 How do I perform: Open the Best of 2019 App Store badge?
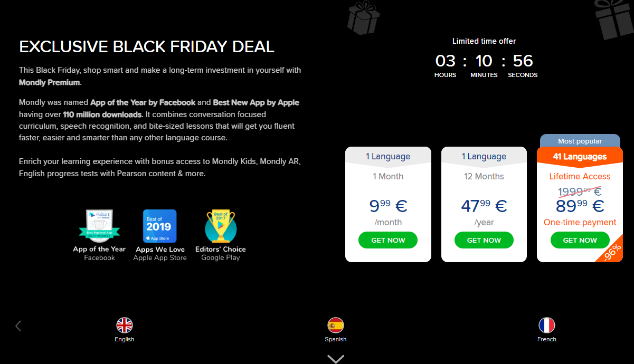[159, 226]
